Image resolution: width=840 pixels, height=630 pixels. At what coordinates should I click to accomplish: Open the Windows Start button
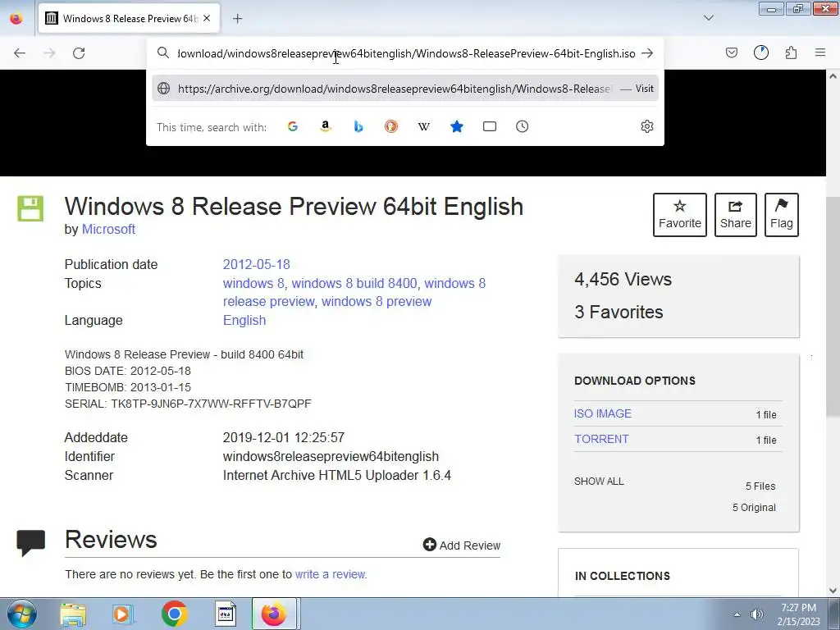[21, 614]
